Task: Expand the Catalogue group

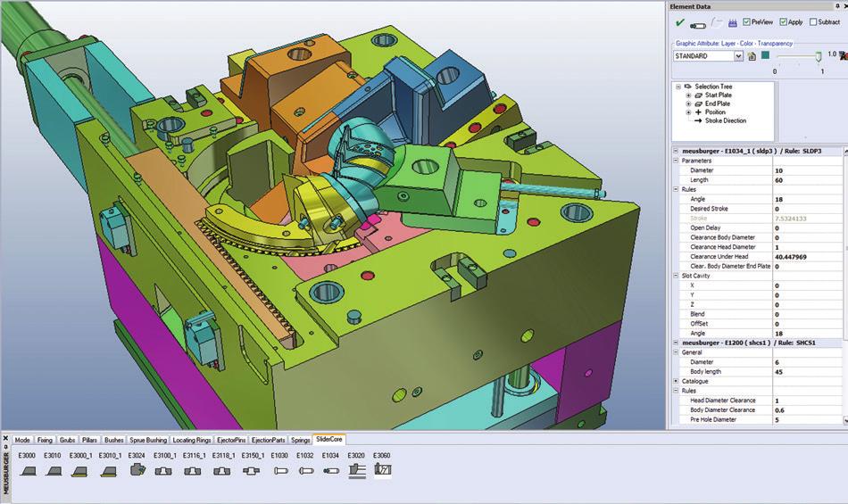Action: (x=676, y=382)
